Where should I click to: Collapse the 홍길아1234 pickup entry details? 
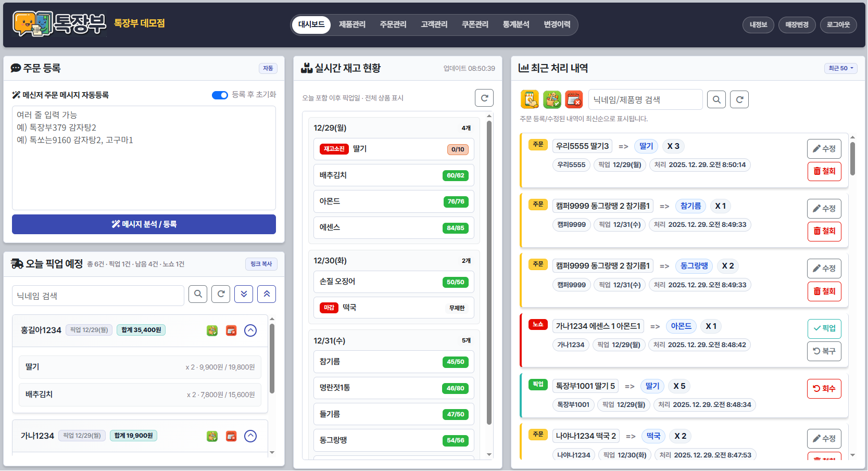pyautogui.click(x=250, y=330)
